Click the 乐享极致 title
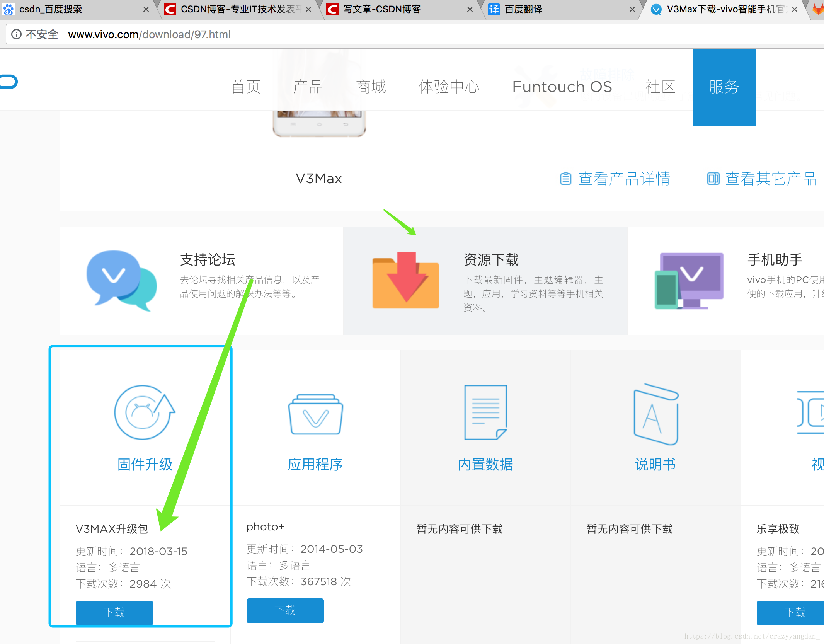This screenshot has width=824, height=644. 778,529
